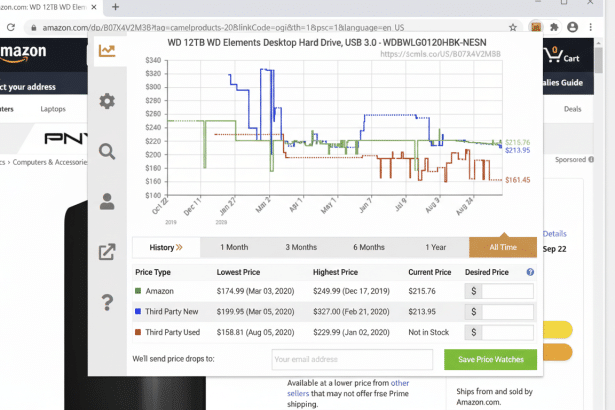The height and width of the screenshot is (410, 615).
Task: Click the search magnifier in Camelizer sidebar
Action: (107, 151)
